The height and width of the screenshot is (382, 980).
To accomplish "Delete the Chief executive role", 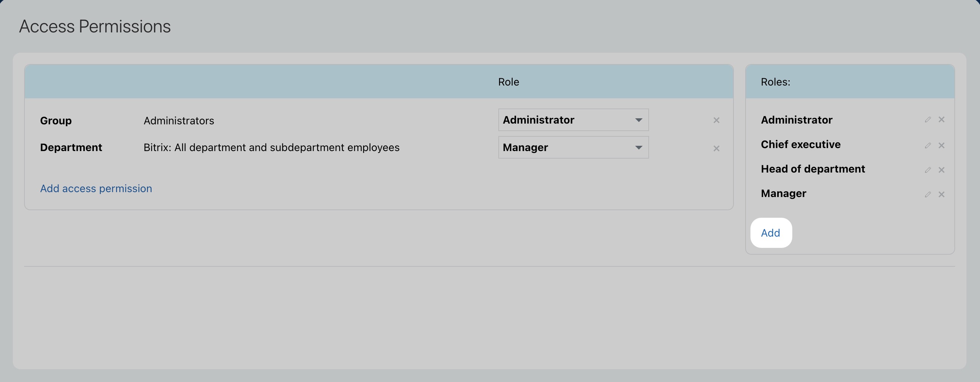I will (942, 145).
